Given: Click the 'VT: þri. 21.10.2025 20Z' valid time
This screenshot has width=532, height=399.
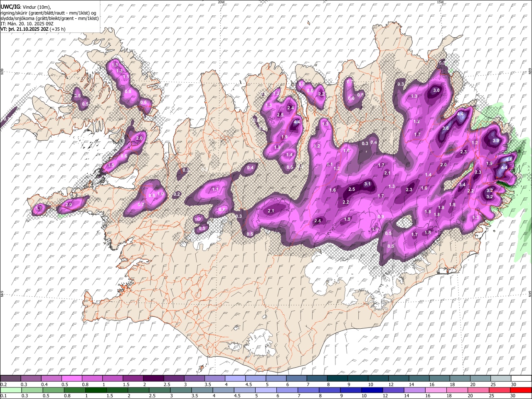Looking at the screenshot, I should click(x=24, y=29).
